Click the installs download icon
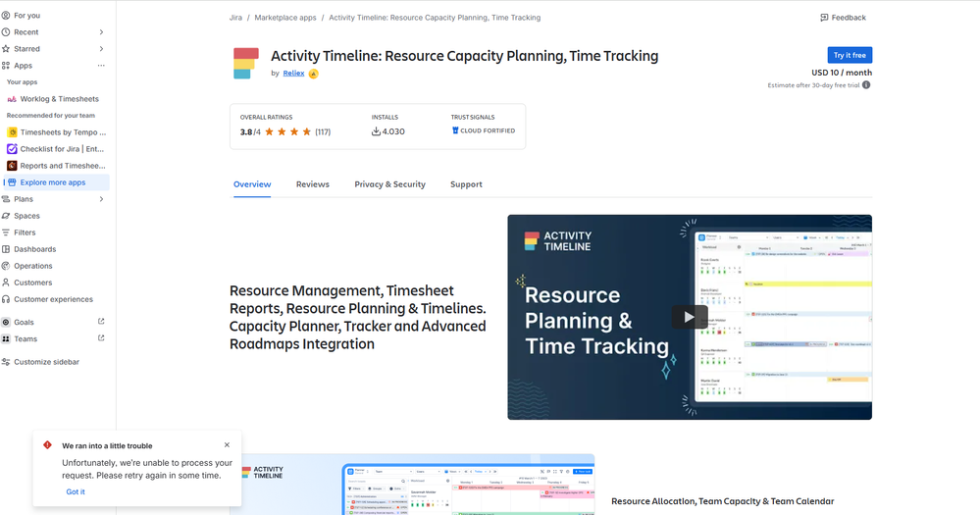This screenshot has height=515, width=980. pyautogui.click(x=376, y=131)
